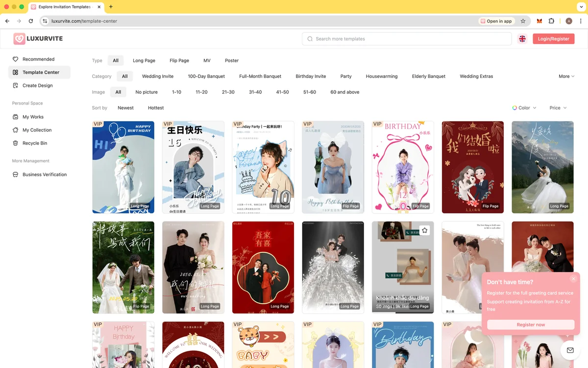Select 100-Day Banquet category
The height and width of the screenshot is (368, 588).
206,76
